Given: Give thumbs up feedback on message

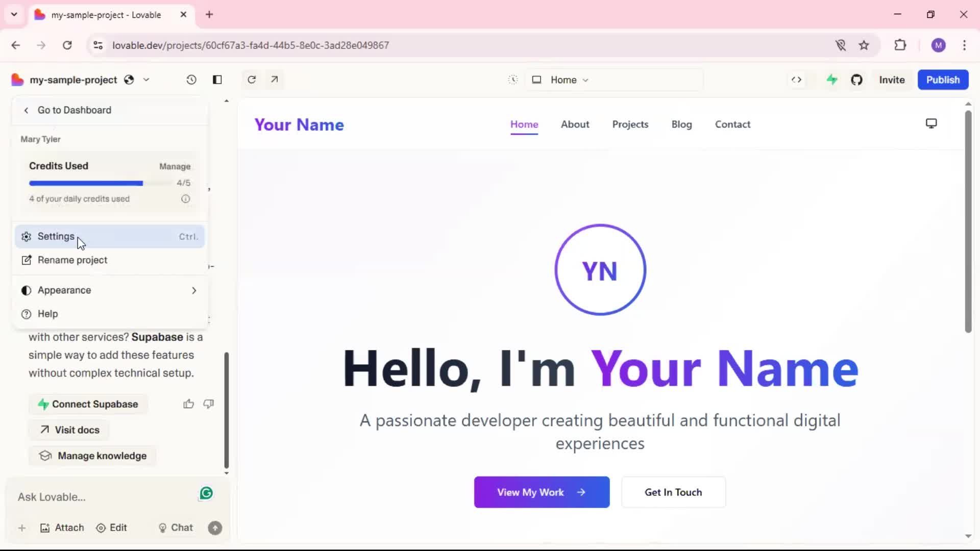Looking at the screenshot, I should coord(188,404).
